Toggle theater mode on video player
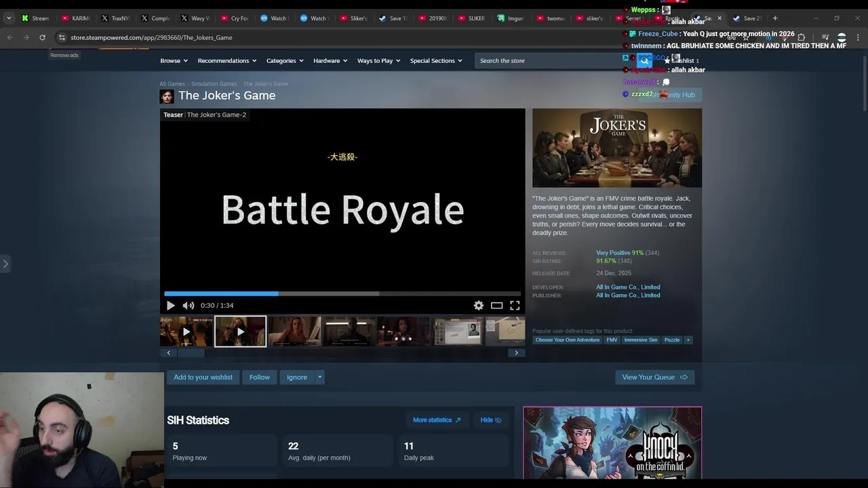 click(497, 306)
